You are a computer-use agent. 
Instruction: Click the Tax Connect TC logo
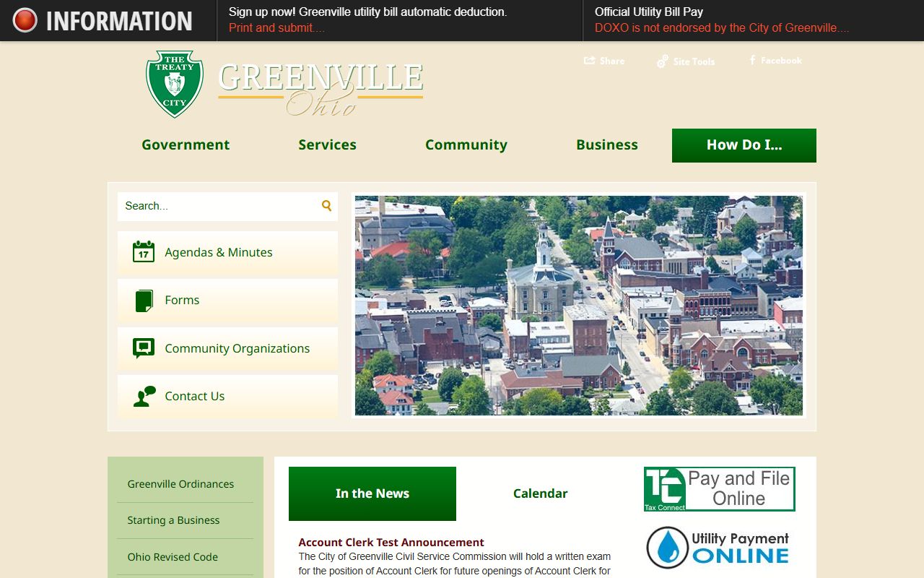pyautogui.click(x=664, y=489)
